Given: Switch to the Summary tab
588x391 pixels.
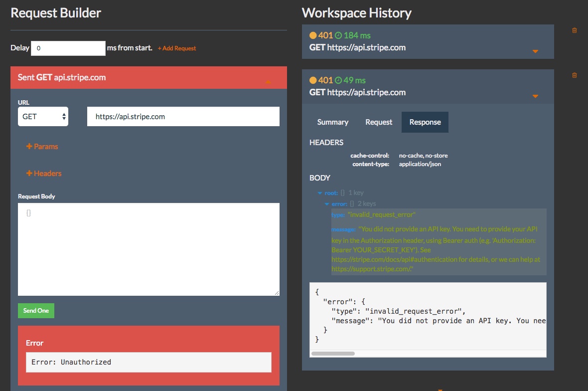Looking at the screenshot, I should click(x=333, y=122).
